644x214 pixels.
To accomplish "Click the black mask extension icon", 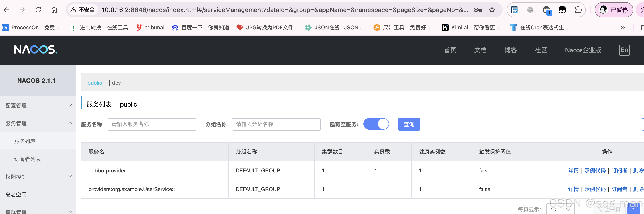I will tap(562, 10).
